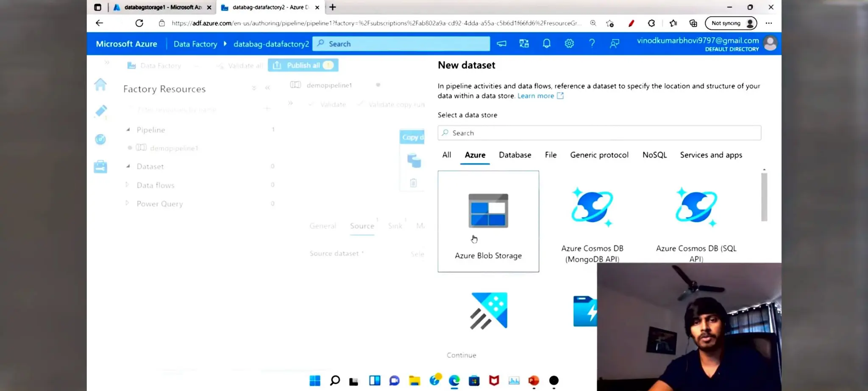Switch to the All data store tab
The height and width of the screenshot is (391, 868).
(447, 155)
